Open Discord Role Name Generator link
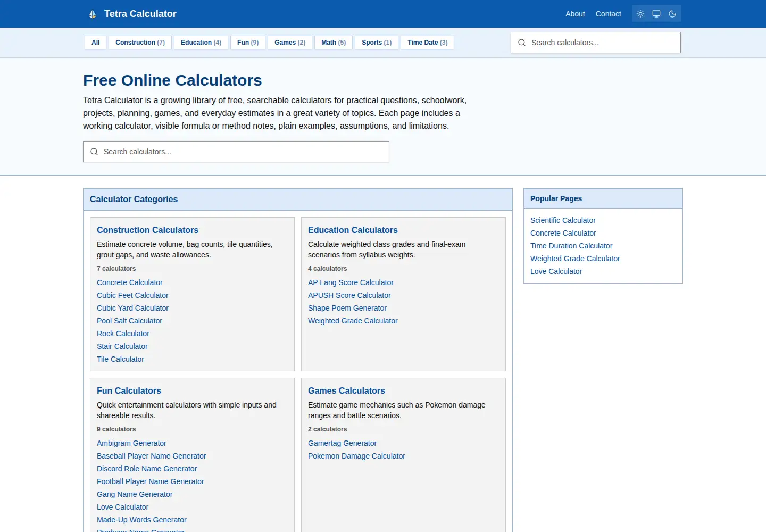766x532 pixels. tap(147, 469)
